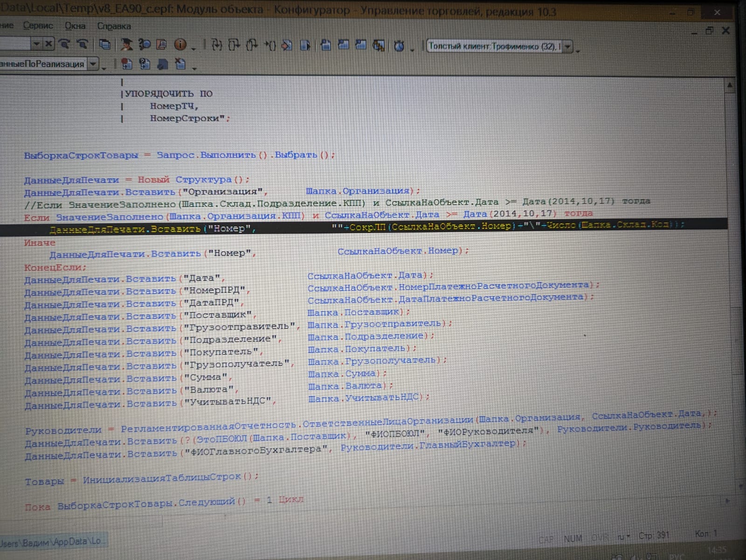Click the line inserting "Дата"
This screenshot has height=560, width=746.
pyautogui.click(x=229, y=277)
